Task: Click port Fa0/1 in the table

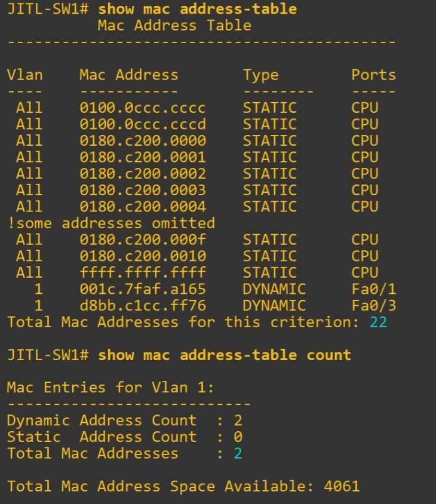Action: click(x=374, y=289)
